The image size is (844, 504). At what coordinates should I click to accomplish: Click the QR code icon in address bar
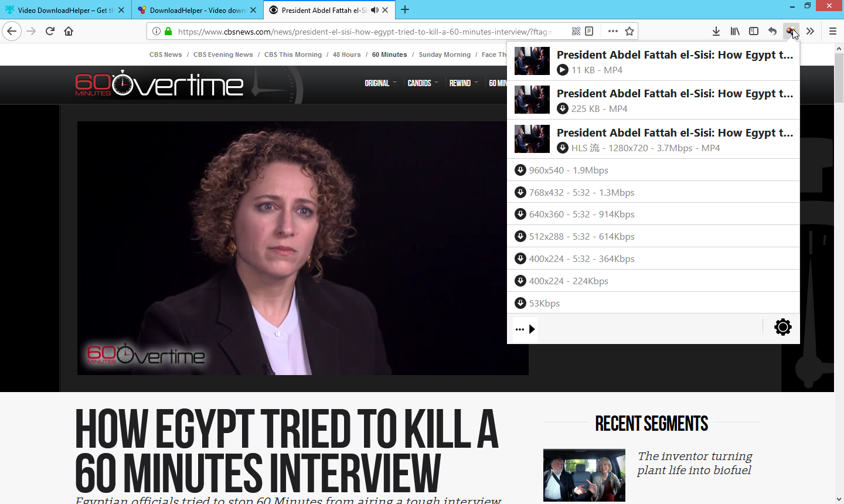tap(576, 31)
